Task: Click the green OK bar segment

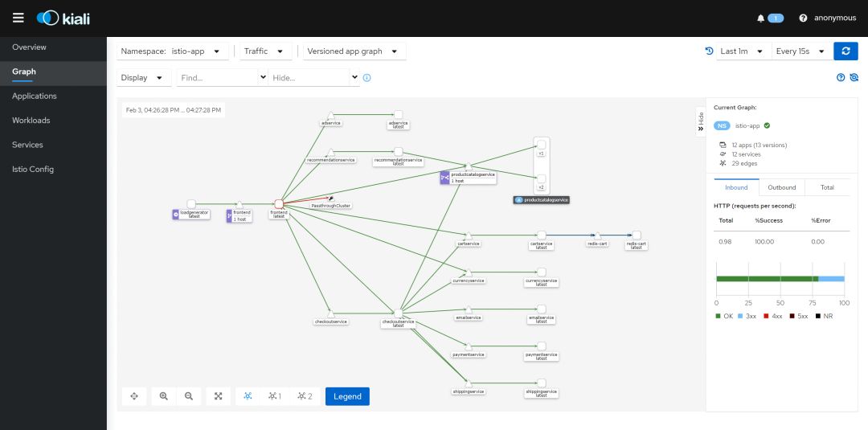Action: 768,279
